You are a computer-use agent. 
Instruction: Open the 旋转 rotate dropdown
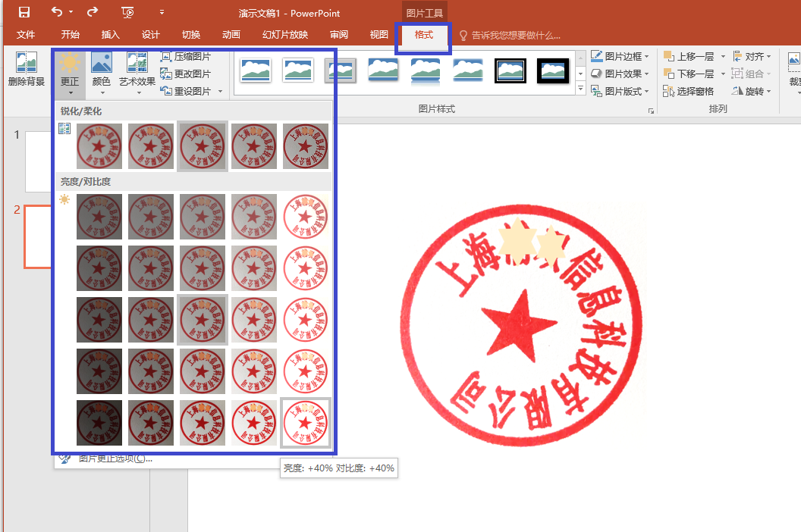(752, 92)
